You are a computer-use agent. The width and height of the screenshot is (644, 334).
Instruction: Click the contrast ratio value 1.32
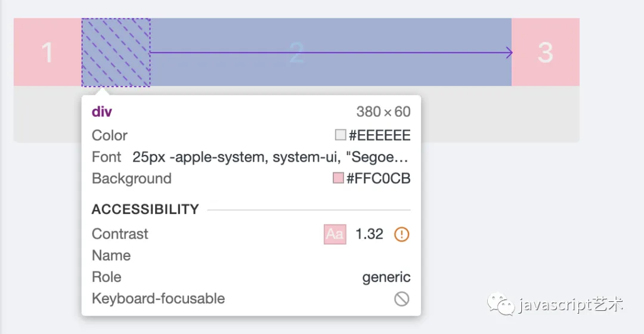pos(369,234)
